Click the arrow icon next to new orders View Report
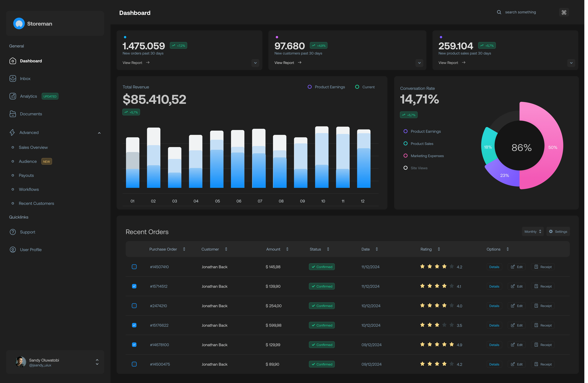Screen dimensions: 588x383 (148, 62)
